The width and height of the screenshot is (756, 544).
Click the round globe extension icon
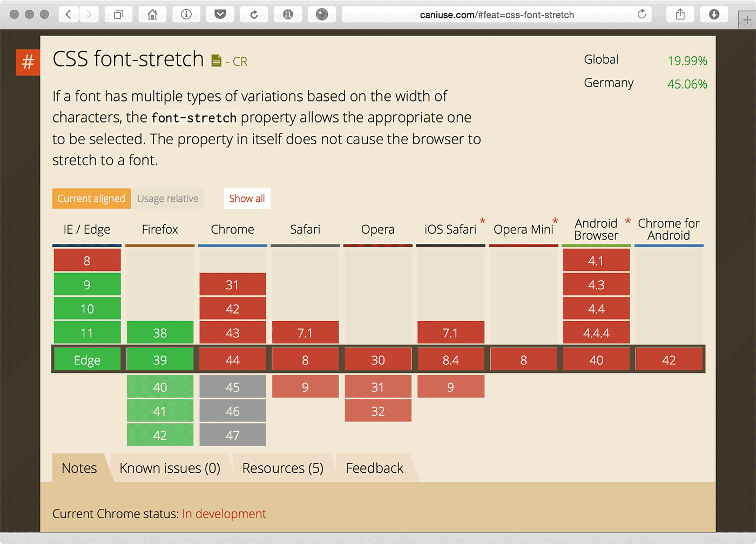click(x=322, y=15)
